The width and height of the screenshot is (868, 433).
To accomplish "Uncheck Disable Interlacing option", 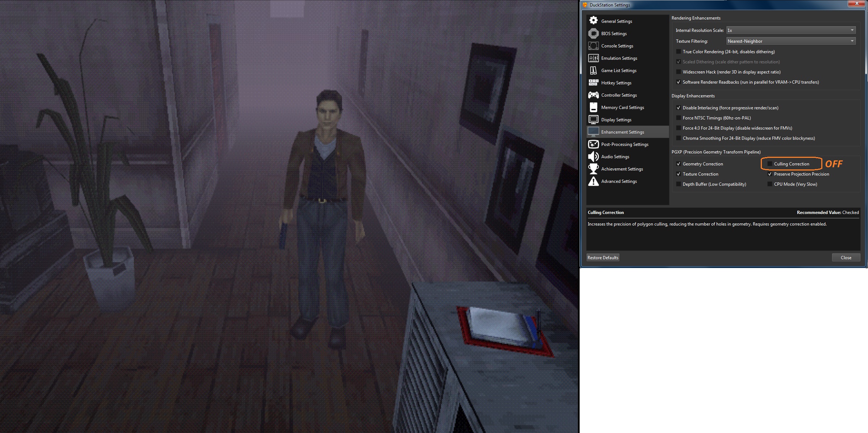I will pyautogui.click(x=679, y=108).
